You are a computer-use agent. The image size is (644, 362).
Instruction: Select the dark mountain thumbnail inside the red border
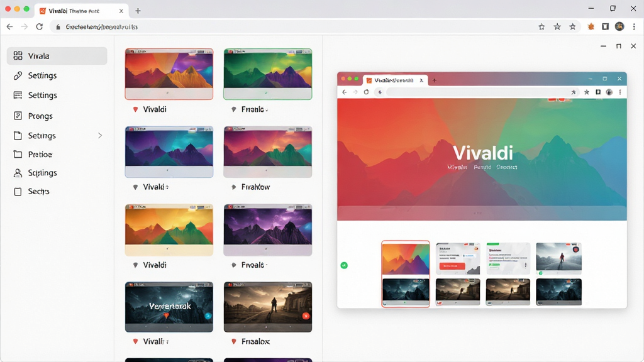pyautogui.click(x=406, y=292)
